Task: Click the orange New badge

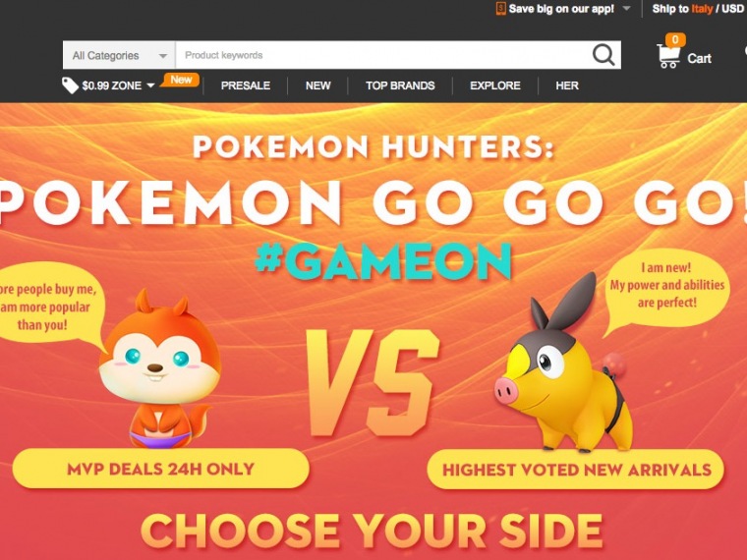Action: [180, 80]
